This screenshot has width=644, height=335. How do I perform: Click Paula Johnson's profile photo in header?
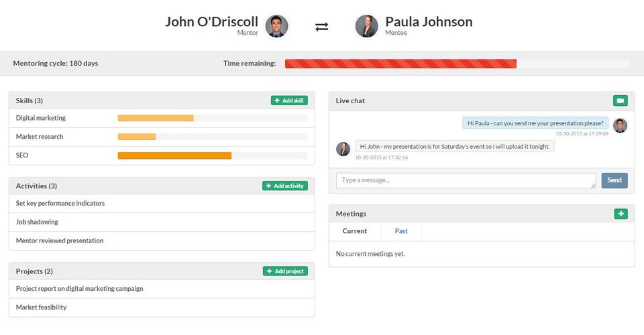[367, 26]
